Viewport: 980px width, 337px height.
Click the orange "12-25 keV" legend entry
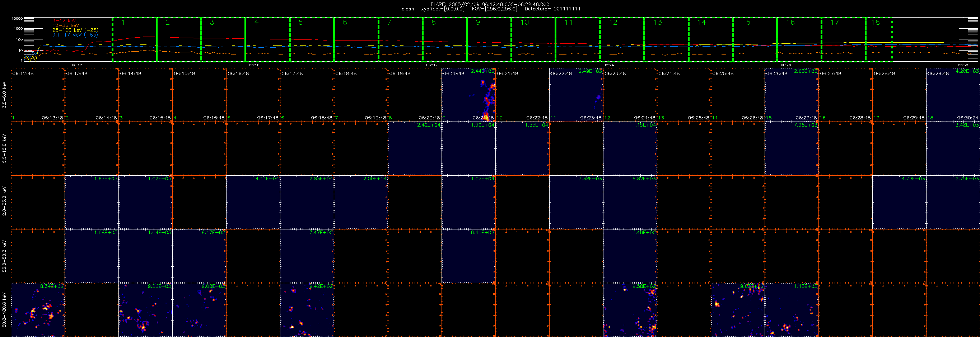coord(66,25)
